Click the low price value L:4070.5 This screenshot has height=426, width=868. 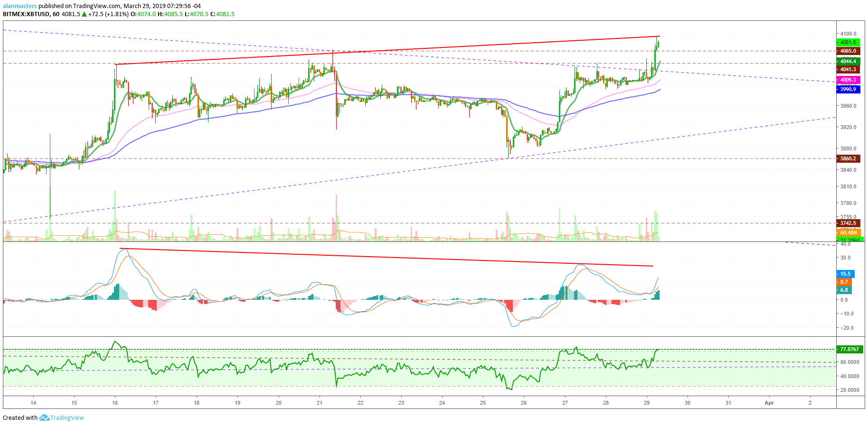click(x=197, y=14)
